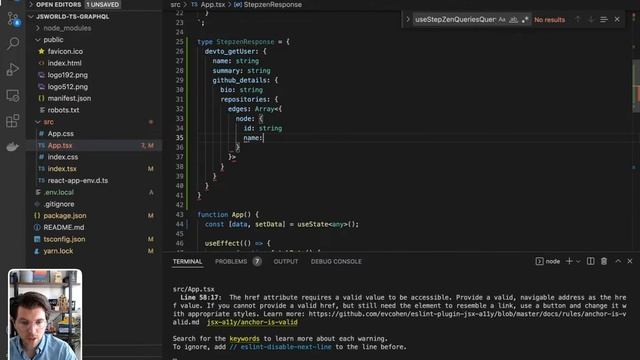
Task: Toggle Match Case in find widget
Action: click(502, 20)
